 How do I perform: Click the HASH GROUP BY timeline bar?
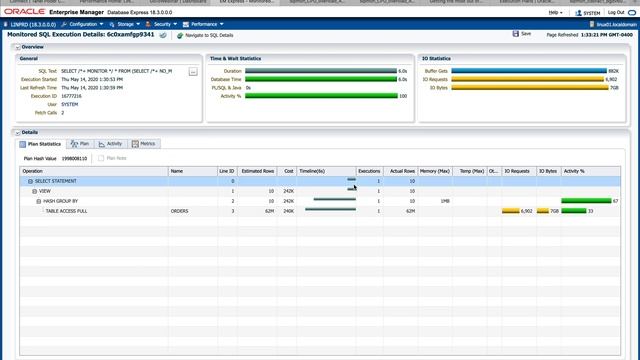point(335,199)
